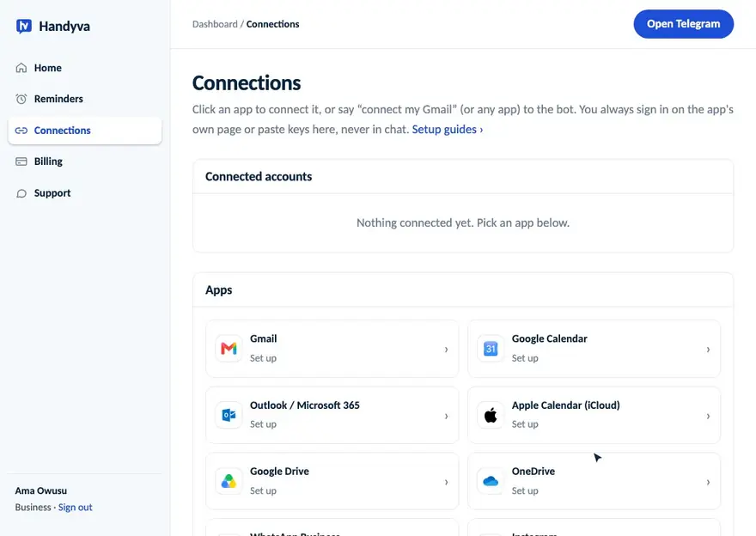
Task: Click the Connections breadcrumb text
Action: tap(273, 24)
